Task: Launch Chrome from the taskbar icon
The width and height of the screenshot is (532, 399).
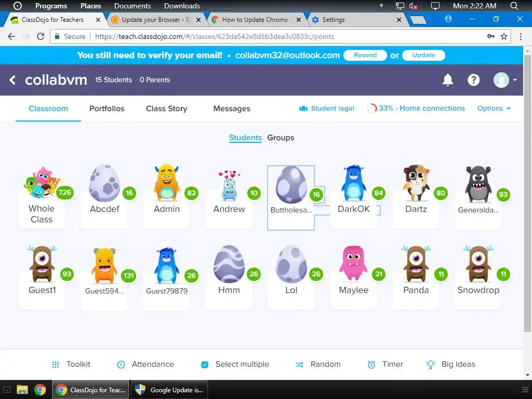Action: [x=40, y=390]
